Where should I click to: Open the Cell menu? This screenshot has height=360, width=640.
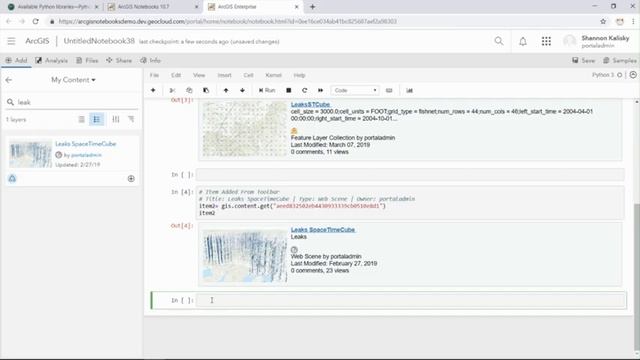click(248, 75)
